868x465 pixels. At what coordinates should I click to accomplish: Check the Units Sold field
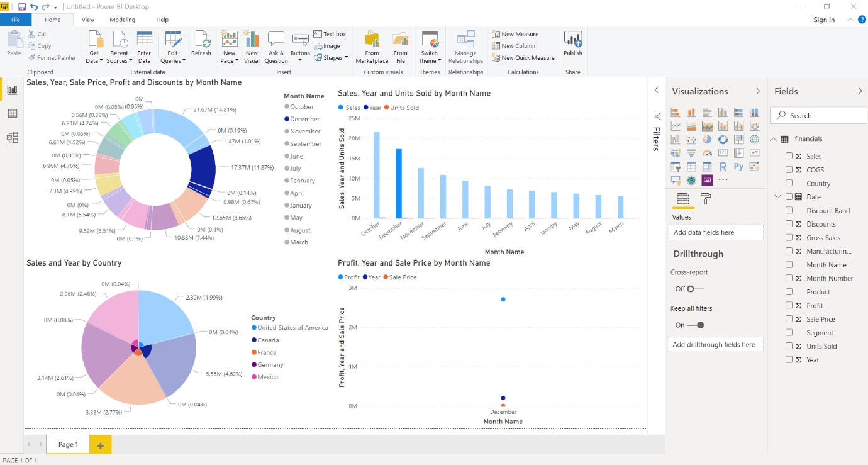(x=789, y=346)
